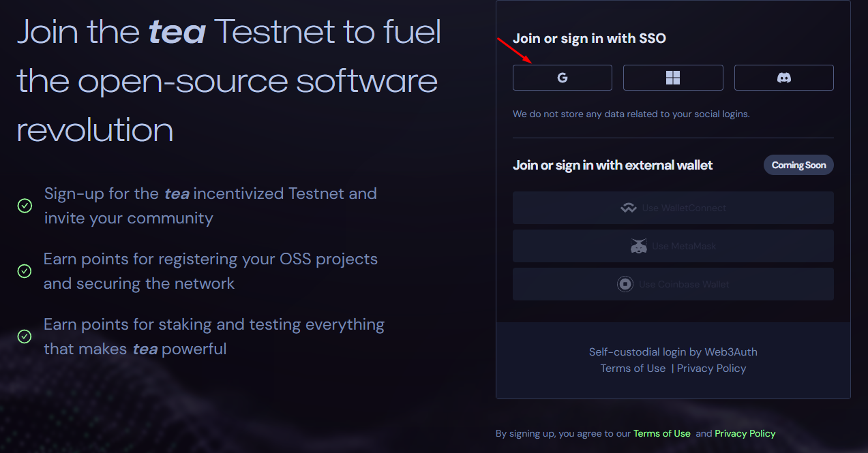Click the MetaMask fox icon

coord(638,246)
